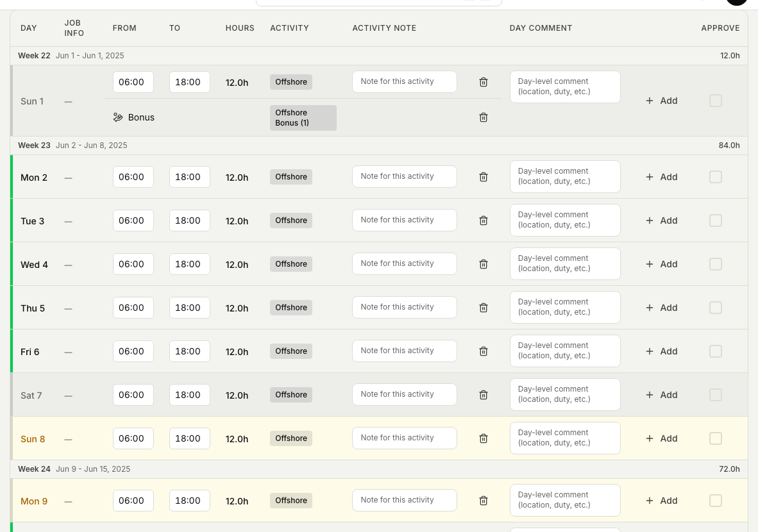Image resolution: width=758 pixels, height=532 pixels.
Task: Add an activity to Wed 4
Action: tap(661, 264)
